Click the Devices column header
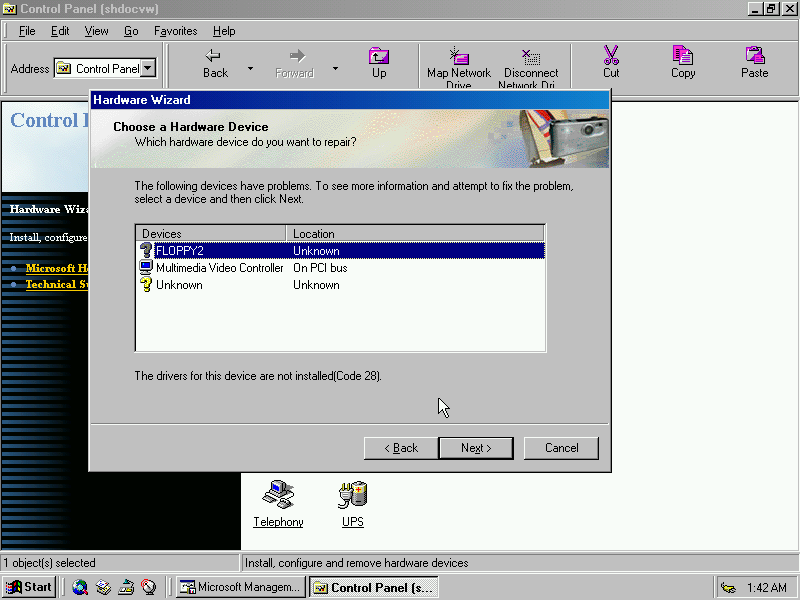This screenshot has height=600, width=800. pos(211,234)
